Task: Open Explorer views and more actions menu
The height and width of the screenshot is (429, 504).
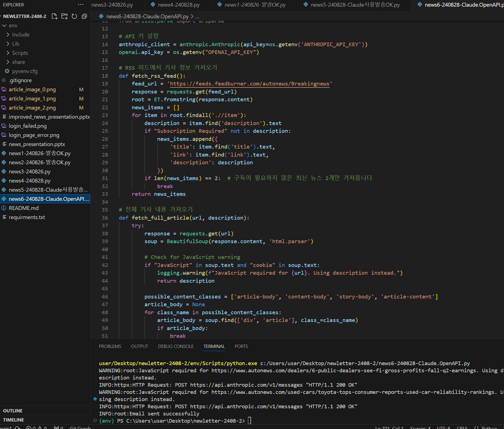Action: click(x=81, y=5)
